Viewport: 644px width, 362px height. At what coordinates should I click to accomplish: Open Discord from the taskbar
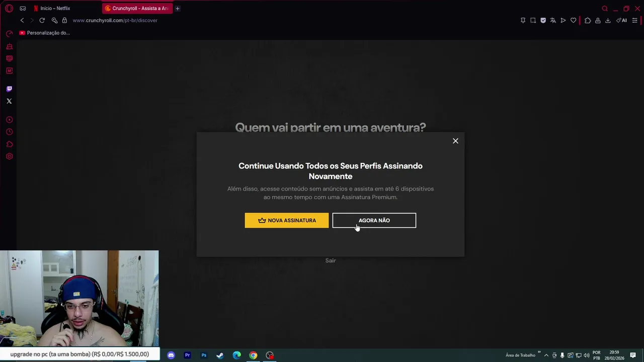[x=171, y=355]
